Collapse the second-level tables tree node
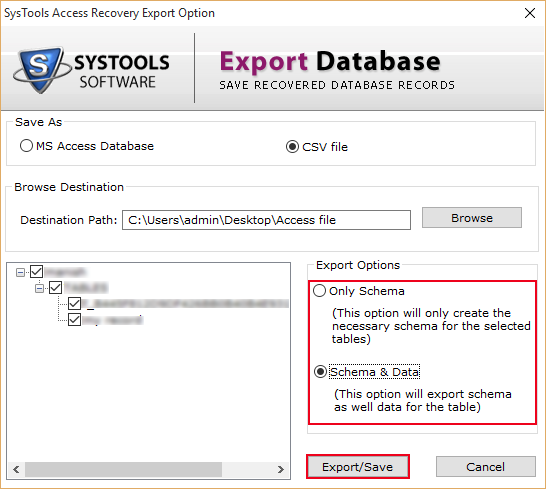 39,288
